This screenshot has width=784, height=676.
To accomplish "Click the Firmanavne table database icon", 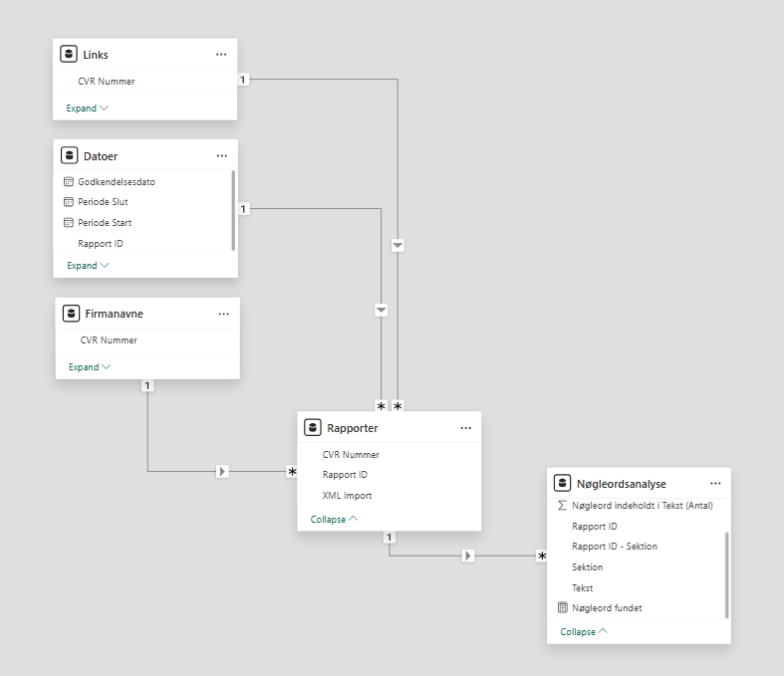I will 71,314.
